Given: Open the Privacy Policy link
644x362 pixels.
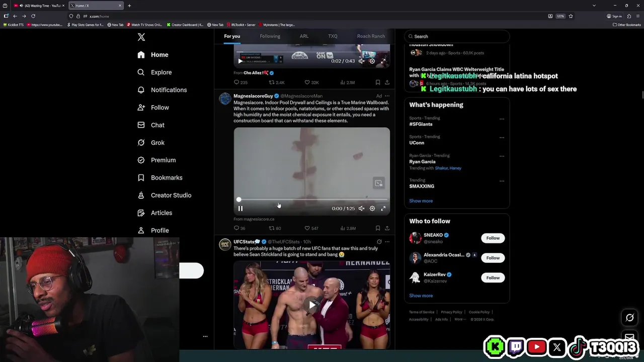Looking at the screenshot, I should pyautogui.click(x=451, y=312).
